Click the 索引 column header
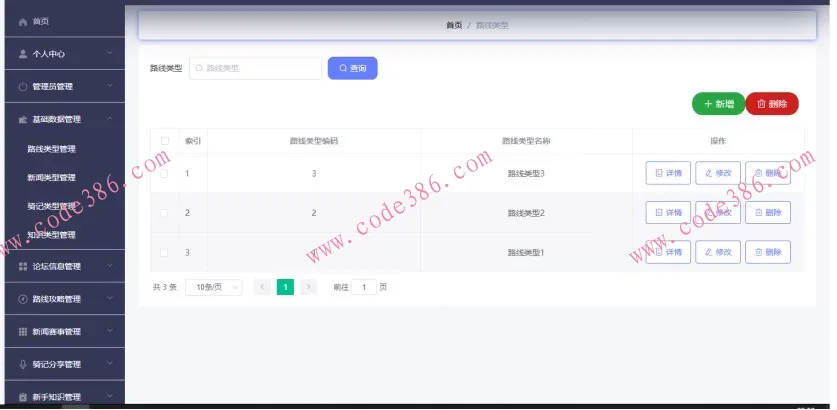This screenshot has height=410, width=837. pyautogui.click(x=193, y=141)
